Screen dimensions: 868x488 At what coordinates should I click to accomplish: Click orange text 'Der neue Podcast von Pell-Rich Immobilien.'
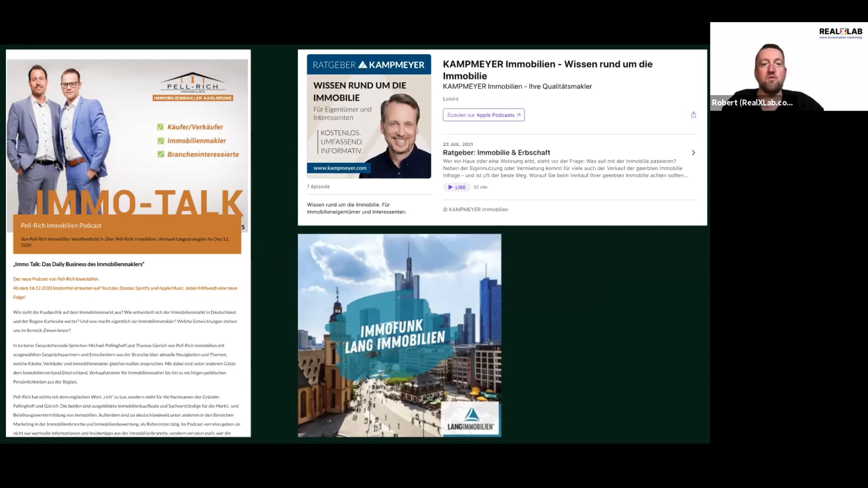[56, 279]
